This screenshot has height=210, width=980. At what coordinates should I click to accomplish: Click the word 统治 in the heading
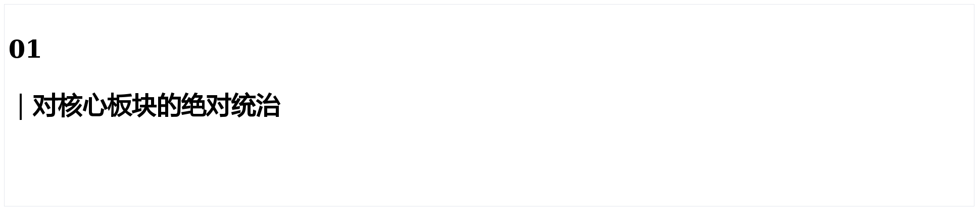255,106
